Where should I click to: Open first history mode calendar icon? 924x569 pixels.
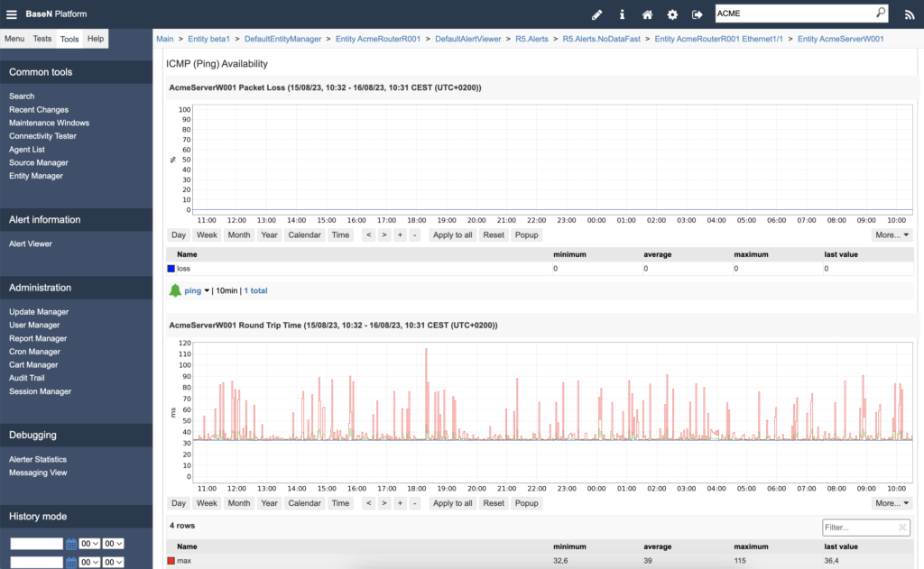click(71, 544)
